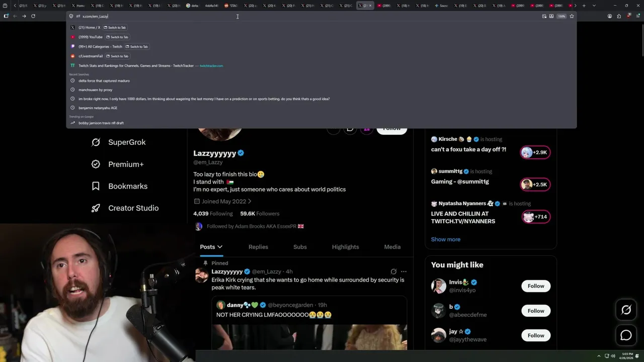The image size is (644, 362).
Task: Switch to the Subs tab
Action: click(300, 247)
